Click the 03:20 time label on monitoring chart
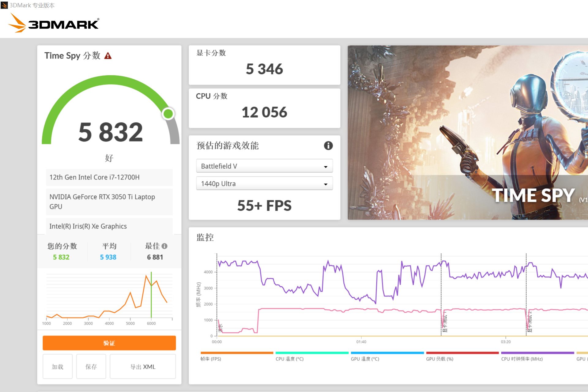 pyautogui.click(x=506, y=342)
